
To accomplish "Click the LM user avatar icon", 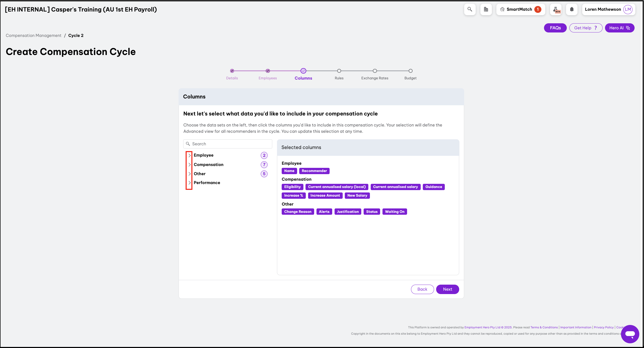I will (x=628, y=9).
